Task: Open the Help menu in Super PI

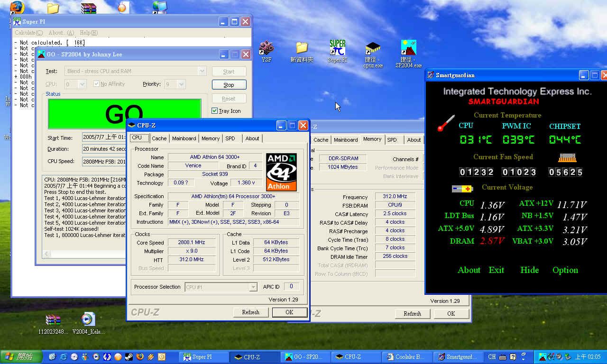Action: click(x=89, y=33)
